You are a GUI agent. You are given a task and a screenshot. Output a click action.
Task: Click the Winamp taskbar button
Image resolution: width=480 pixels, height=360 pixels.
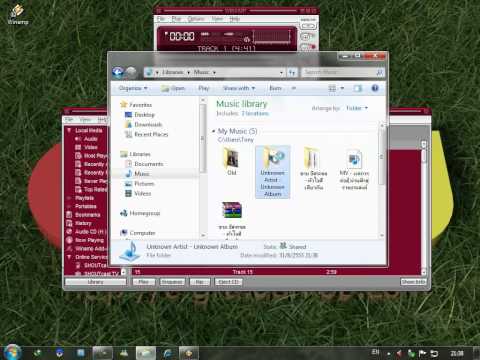coord(189,353)
